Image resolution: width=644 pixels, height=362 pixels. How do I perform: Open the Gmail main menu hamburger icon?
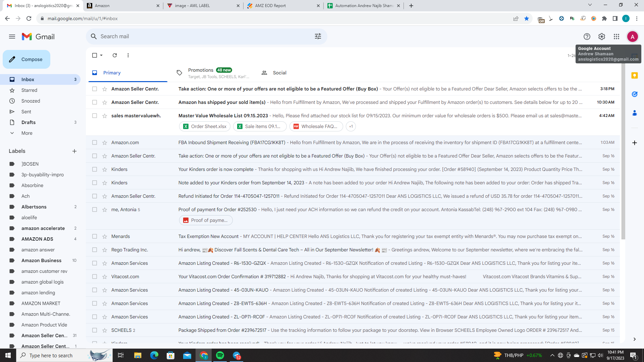[x=12, y=37]
